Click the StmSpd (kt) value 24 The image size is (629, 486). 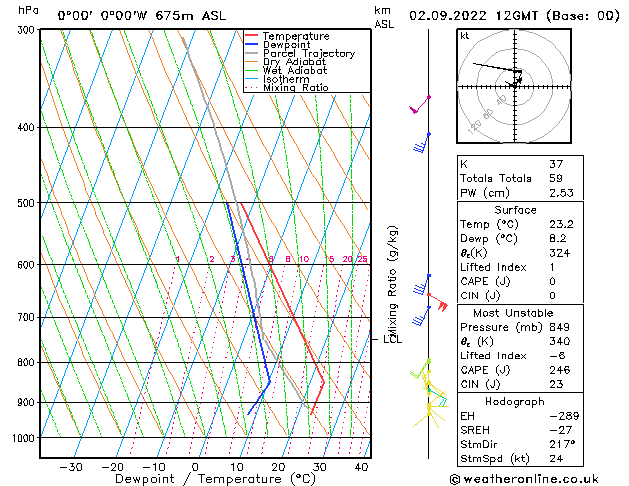556,458
